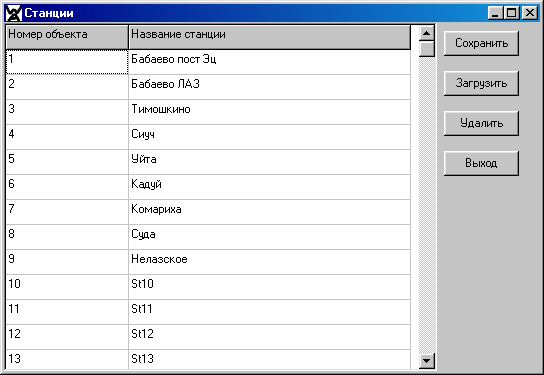The height and width of the screenshot is (375, 544).
Task: Select the object number 8 cell
Action: (x=67, y=237)
